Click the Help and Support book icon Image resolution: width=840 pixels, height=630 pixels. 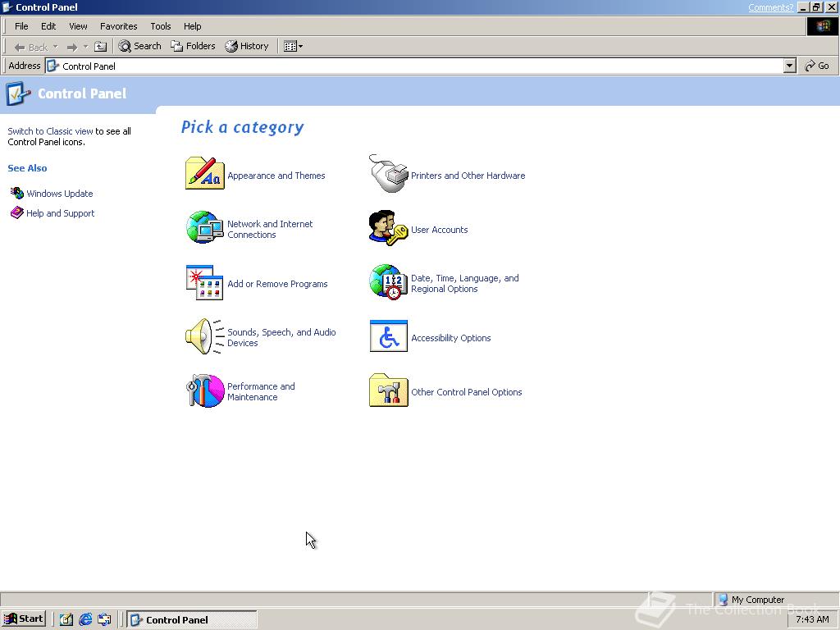coord(17,212)
